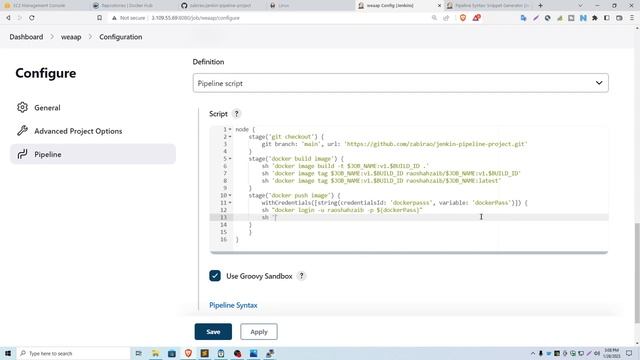640x360 pixels.
Task: Click the docker login command on line 12
Action: [x=342, y=210]
